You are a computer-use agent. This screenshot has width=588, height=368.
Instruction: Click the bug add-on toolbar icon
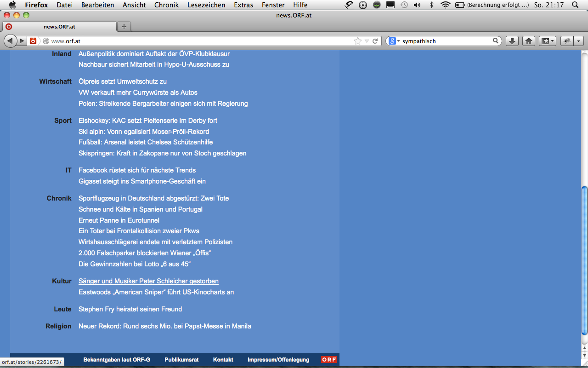tap(567, 41)
